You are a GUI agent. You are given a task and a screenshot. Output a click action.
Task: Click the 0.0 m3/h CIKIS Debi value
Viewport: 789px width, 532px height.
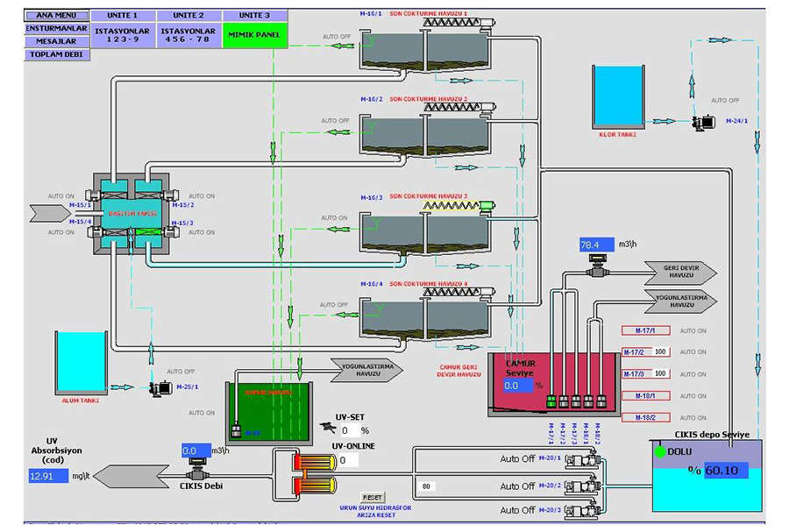tap(196, 450)
